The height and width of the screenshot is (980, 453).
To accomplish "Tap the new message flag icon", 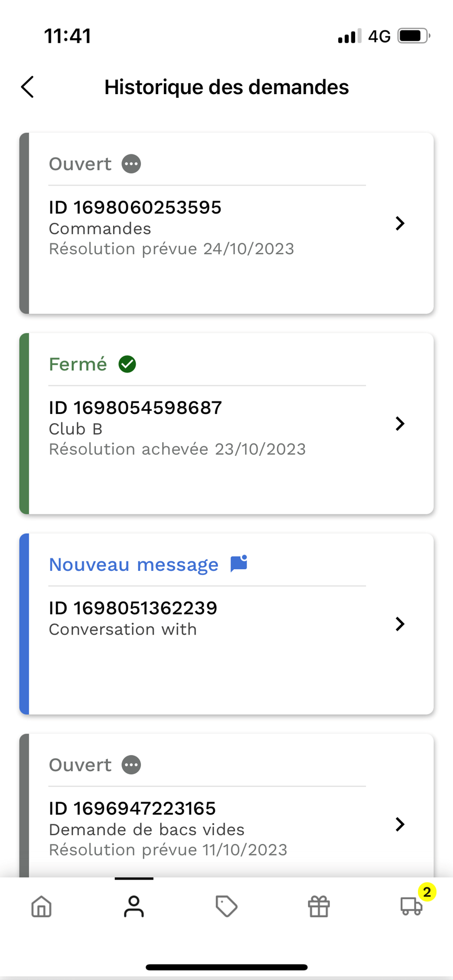I will pos(239,564).
